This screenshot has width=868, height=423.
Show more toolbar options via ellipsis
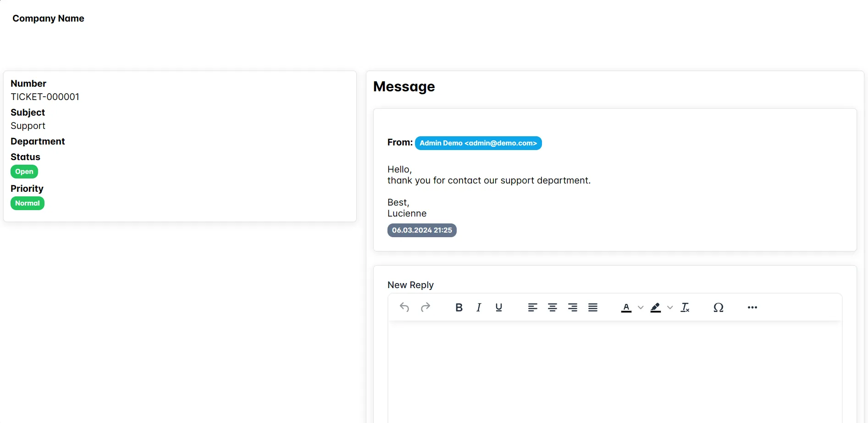pyautogui.click(x=752, y=307)
